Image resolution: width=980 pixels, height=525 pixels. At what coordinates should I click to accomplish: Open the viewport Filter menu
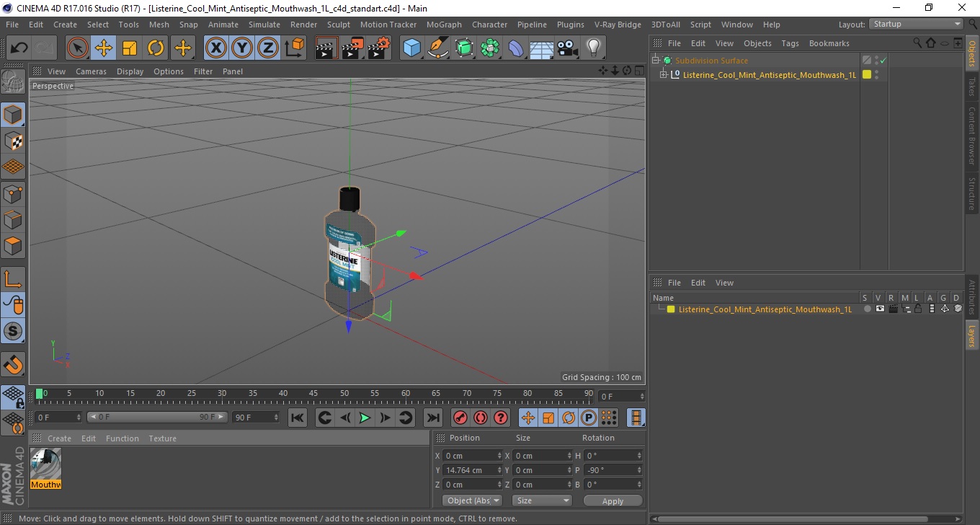203,71
